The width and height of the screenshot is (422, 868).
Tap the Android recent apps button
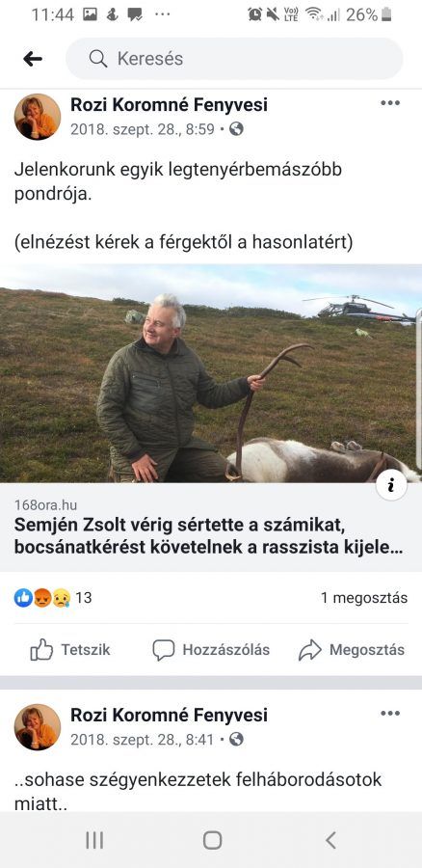(x=94, y=840)
